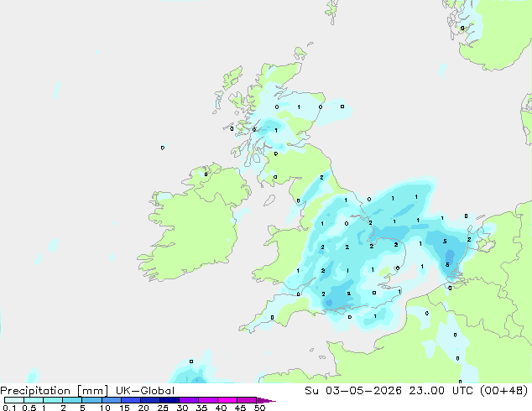Click the '30' legend scale label

pyautogui.click(x=182, y=408)
